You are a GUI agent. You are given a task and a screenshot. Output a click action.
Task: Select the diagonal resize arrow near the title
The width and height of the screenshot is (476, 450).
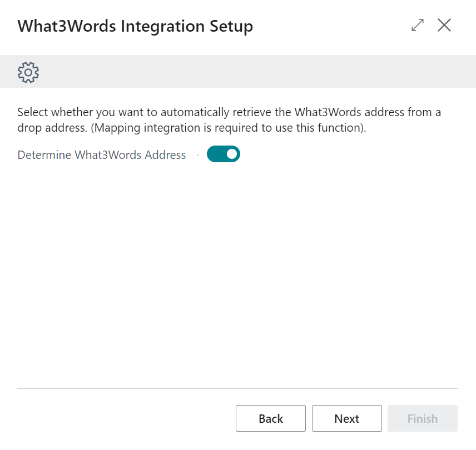tap(417, 25)
